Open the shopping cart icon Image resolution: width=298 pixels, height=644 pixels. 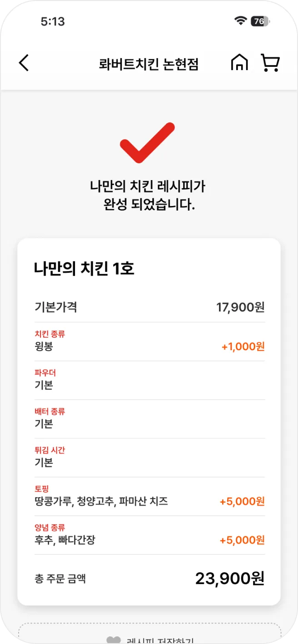pos(270,63)
